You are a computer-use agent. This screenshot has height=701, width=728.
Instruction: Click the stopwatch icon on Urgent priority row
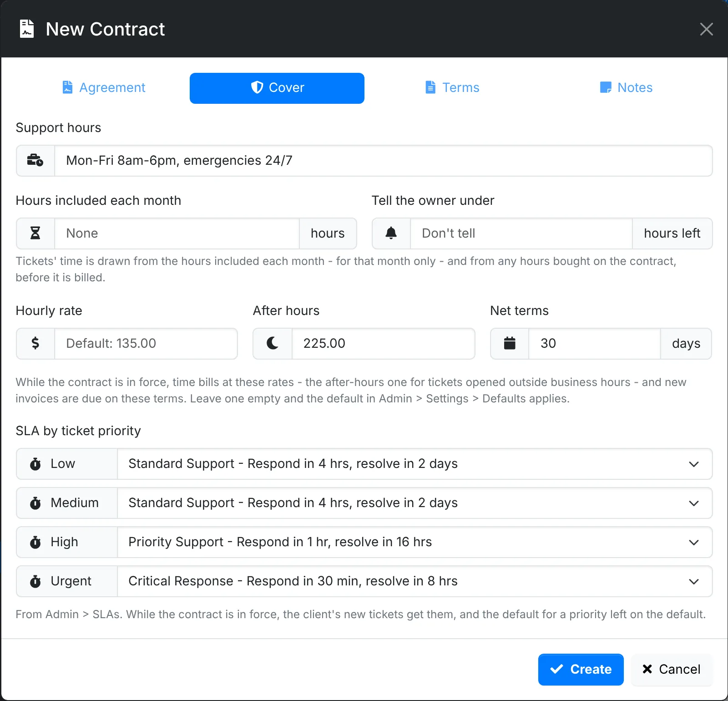[x=35, y=581]
